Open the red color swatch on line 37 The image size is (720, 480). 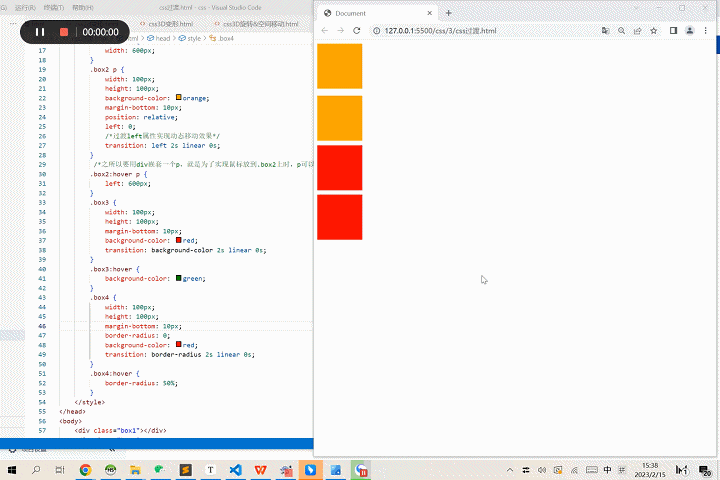click(179, 240)
